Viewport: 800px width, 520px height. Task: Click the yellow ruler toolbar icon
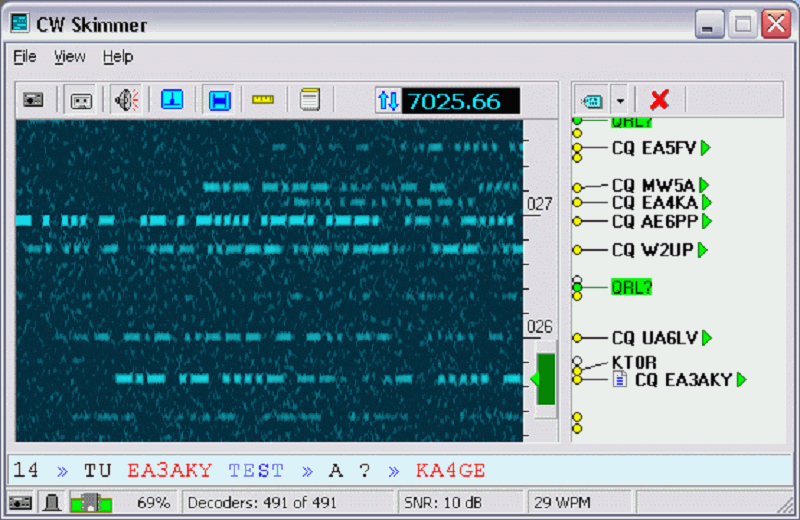coord(263,100)
